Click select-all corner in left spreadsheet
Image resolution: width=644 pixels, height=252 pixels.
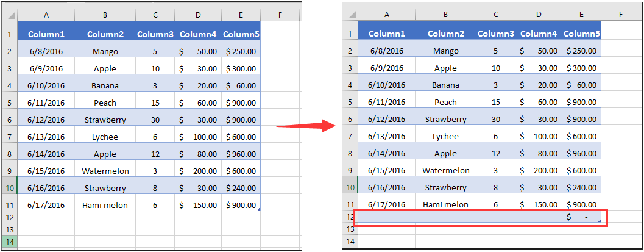9,16
